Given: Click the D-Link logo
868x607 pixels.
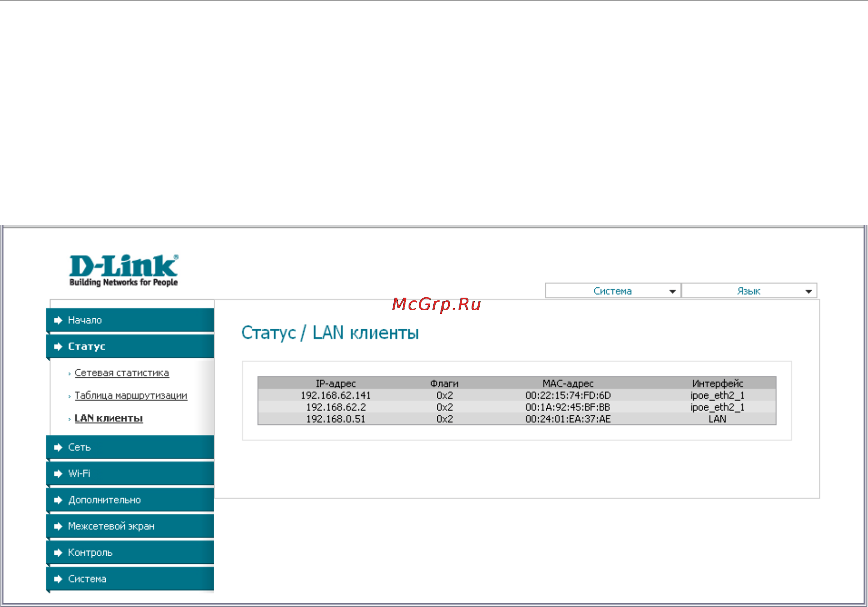Looking at the screenshot, I should pyautogui.click(x=124, y=270).
